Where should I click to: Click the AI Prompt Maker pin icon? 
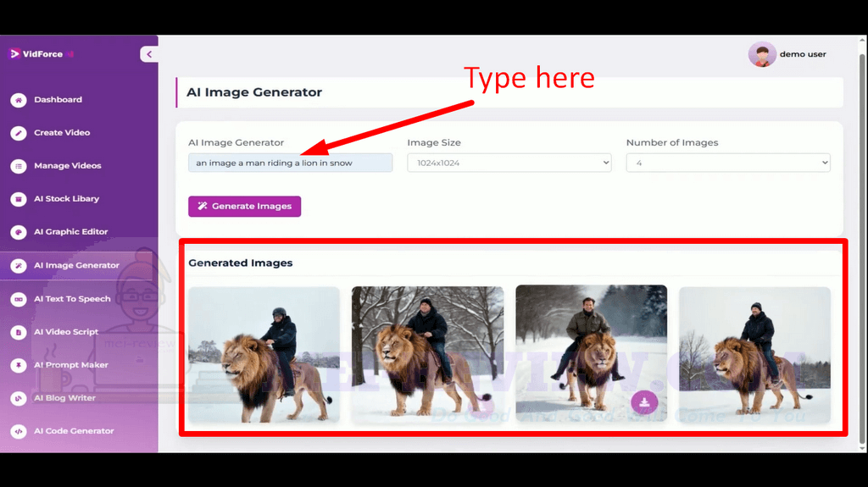pyautogui.click(x=19, y=365)
